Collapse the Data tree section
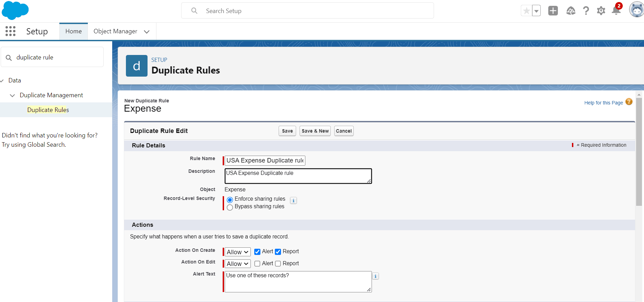The width and height of the screenshot is (644, 302). (2, 81)
